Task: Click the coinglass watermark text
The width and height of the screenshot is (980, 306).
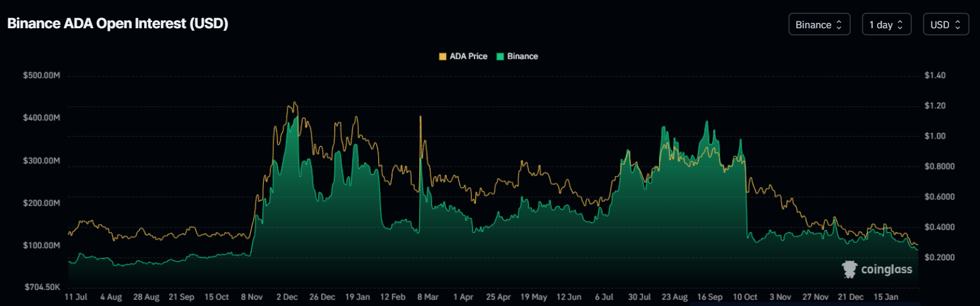Action: [x=886, y=270]
